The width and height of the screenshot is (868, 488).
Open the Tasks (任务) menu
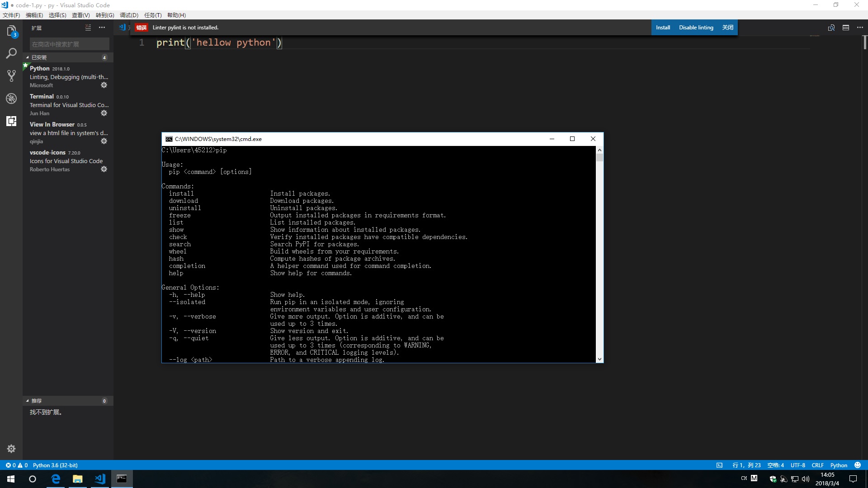(153, 15)
